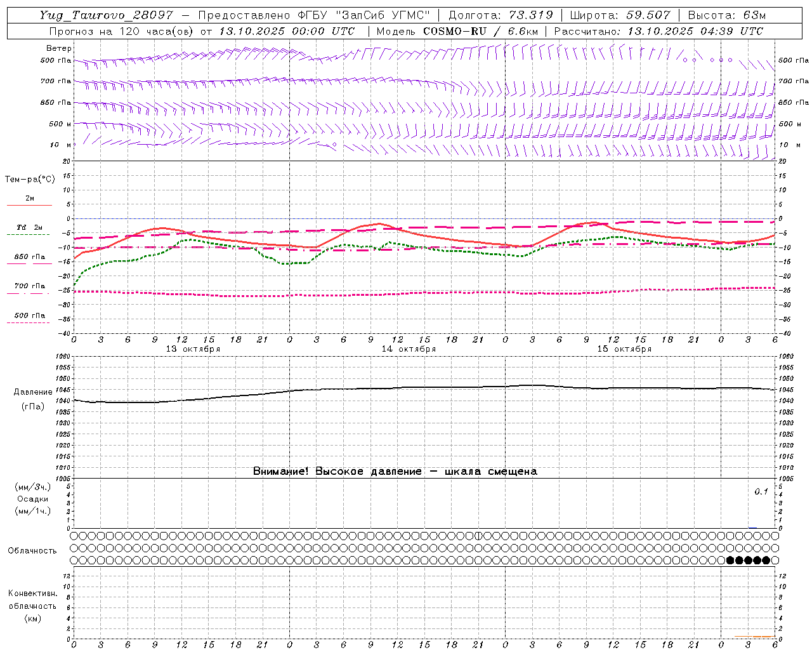Click the text Предоставлено ФГБУ "ЗапСиб УГМС"
This screenshot has height=650, width=812.
pos(314,15)
